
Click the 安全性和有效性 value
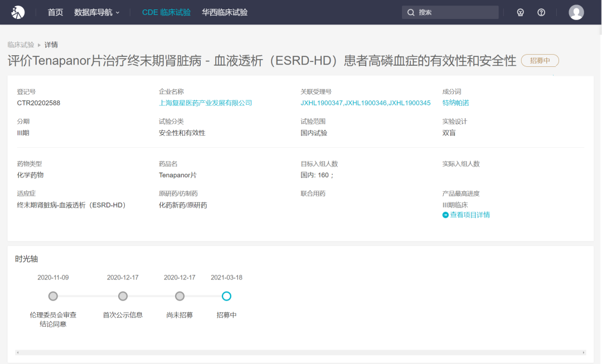[182, 133]
